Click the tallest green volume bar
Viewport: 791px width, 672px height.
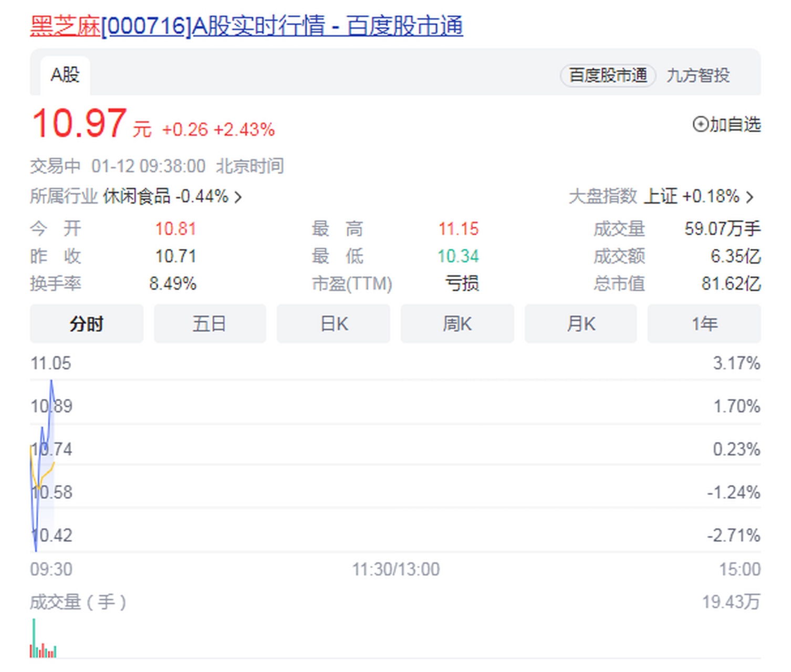[34, 638]
